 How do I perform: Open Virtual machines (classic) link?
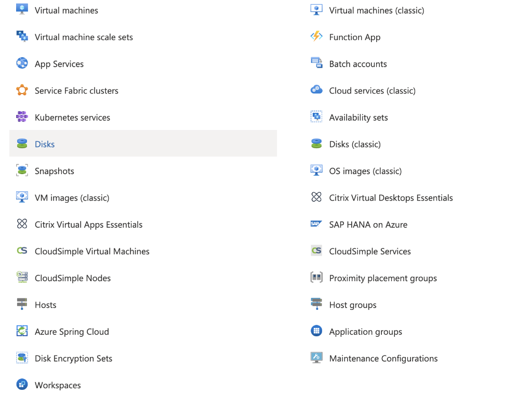pyautogui.click(x=377, y=10)
